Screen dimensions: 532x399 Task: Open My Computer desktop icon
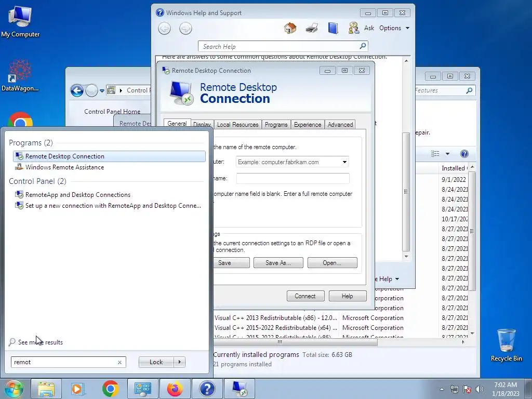(20, 21)
